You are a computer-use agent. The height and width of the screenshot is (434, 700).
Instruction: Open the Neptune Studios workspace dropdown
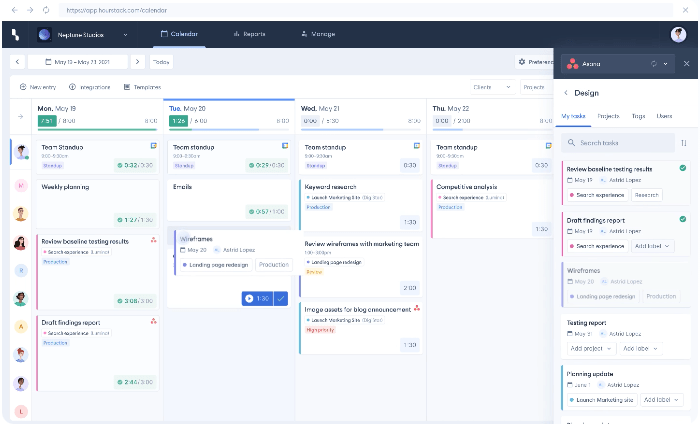[125, 34]
